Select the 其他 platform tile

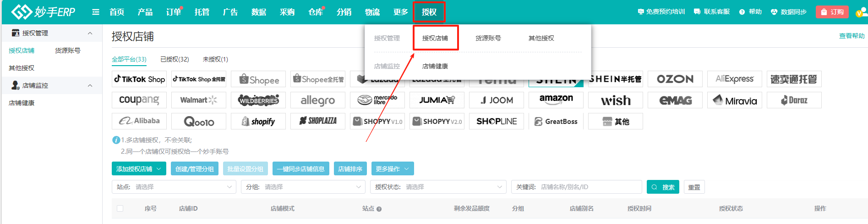[x=616, y=121]
